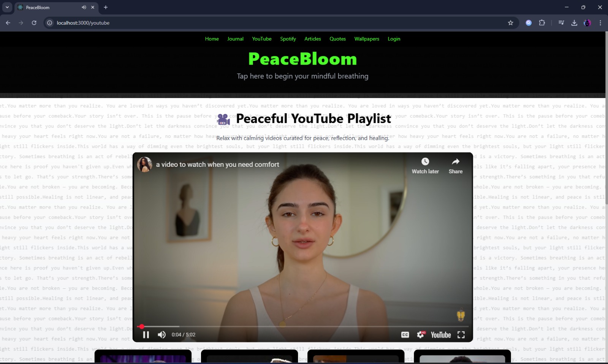The image size is (608, 364).
Task: Open video on YouTube logo
Action: coord(441,335)
